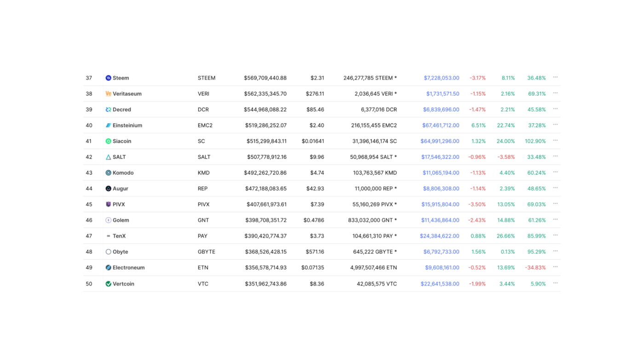
Task: Select the Decred logo icon
Action: (x=108, y=109)
